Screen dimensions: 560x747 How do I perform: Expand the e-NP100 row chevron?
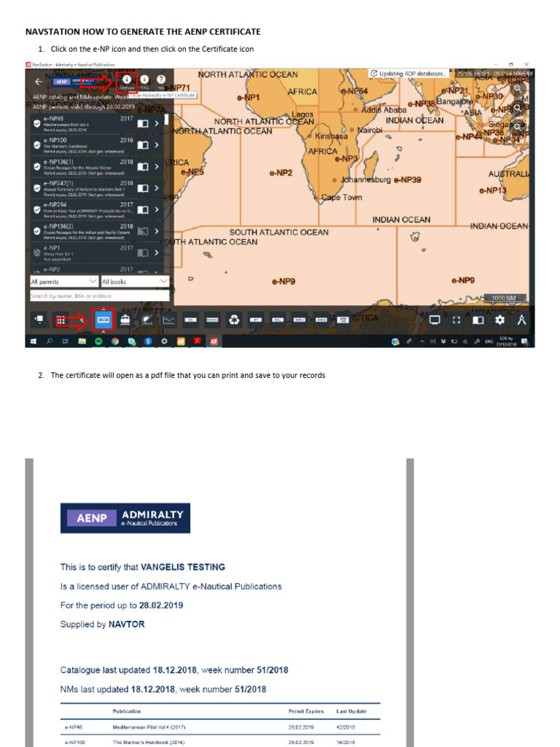tap(157, 145)
